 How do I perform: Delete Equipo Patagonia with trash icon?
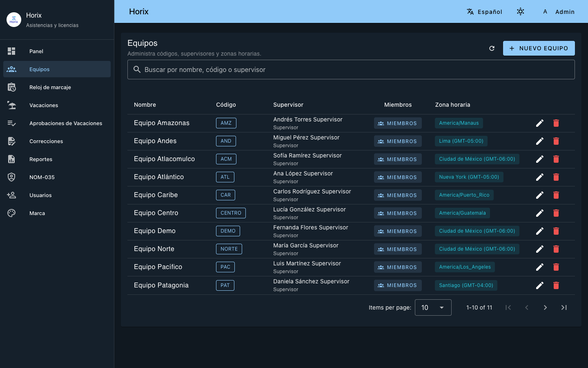(556, 285)
